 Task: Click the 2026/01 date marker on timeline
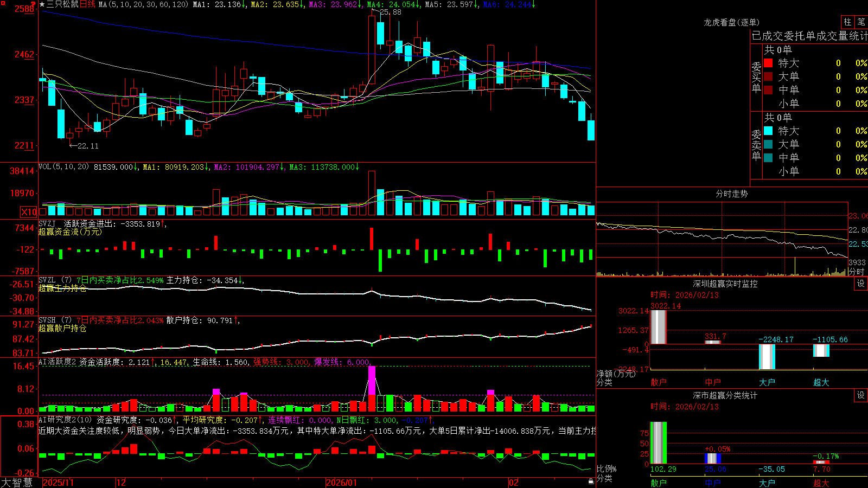342,483
